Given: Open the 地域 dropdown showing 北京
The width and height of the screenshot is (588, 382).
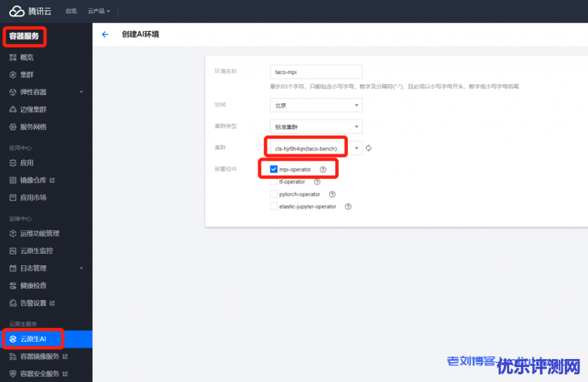Looking at the screenshot, I should 316,105.
